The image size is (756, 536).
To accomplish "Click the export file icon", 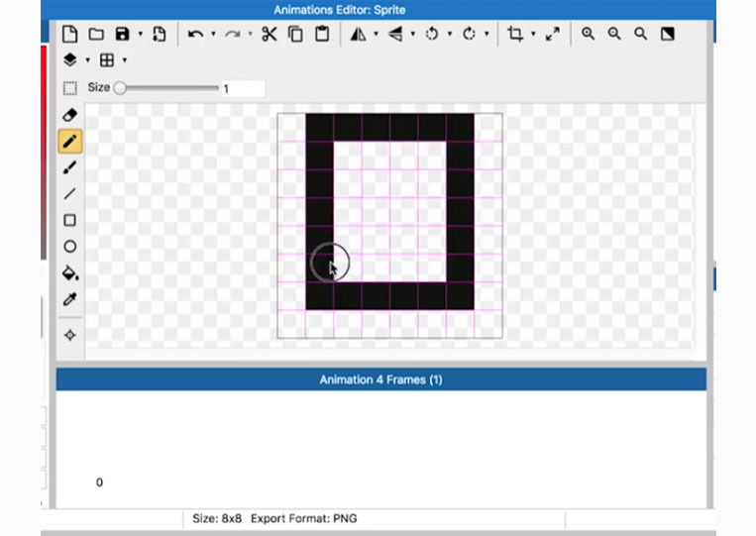I will point(159,34).
